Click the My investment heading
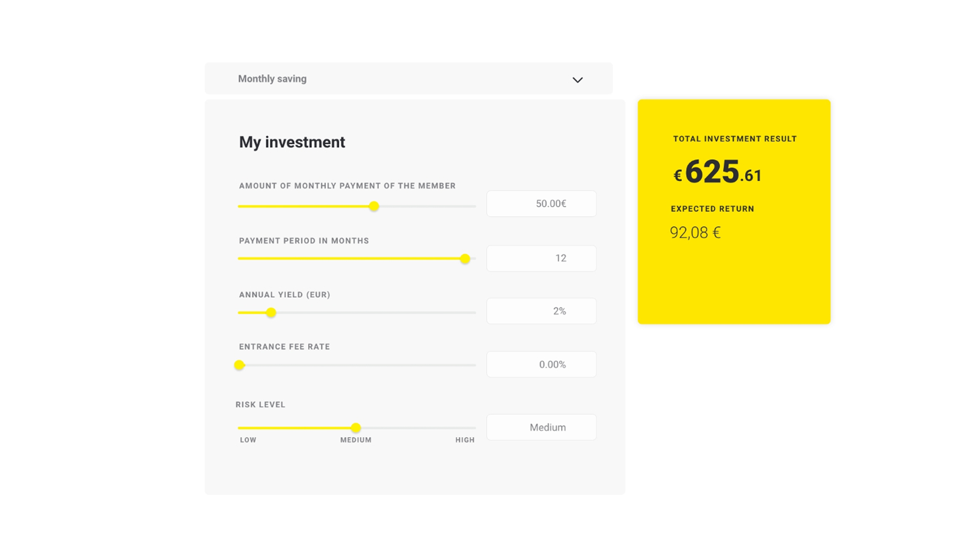The width and height of the screenshot is (980, 550). 292,142
